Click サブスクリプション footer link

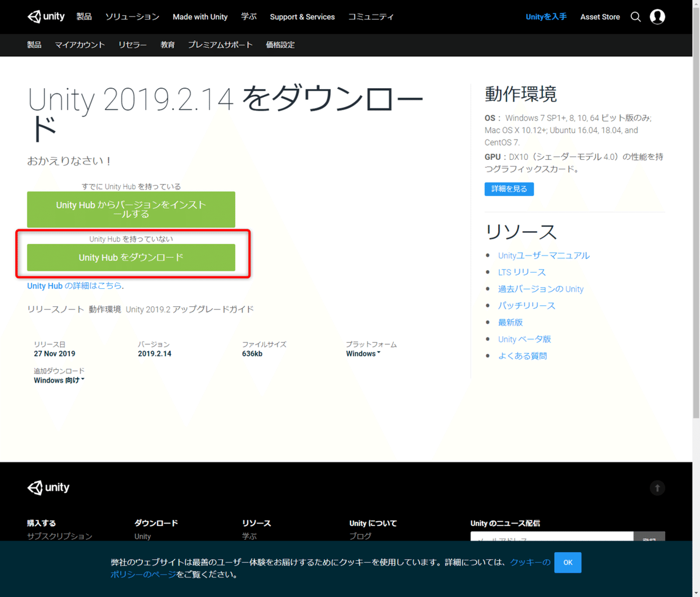[60, 536]
